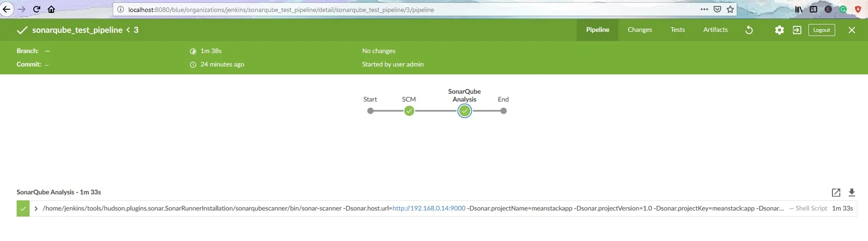Click the 'Shell Script' step label
Viewport: 868px width, 241px height.
[811, 208]
